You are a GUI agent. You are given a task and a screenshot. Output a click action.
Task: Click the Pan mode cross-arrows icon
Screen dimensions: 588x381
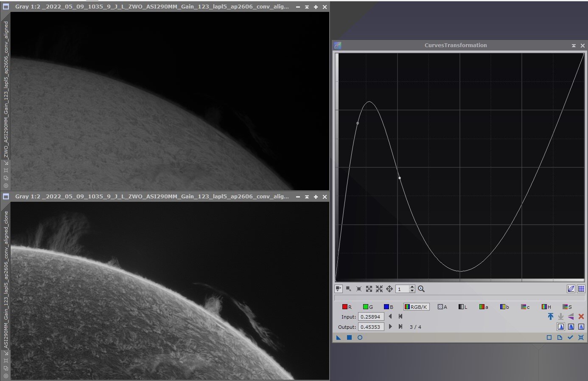(x=389, y=289)
